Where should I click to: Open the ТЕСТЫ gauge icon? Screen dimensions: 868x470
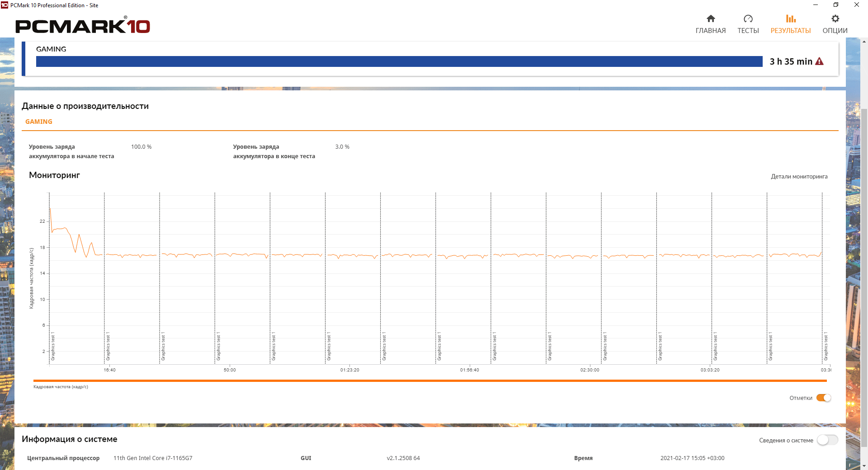(x=748, y=19)
